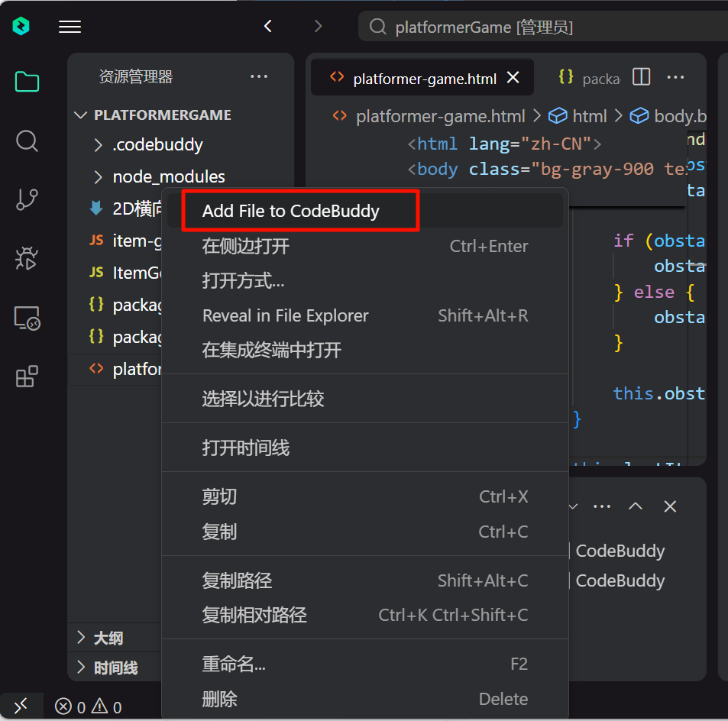Click the platformerGame search box
The height and width of the screenshot is (721, 728).
coord(542,27)
